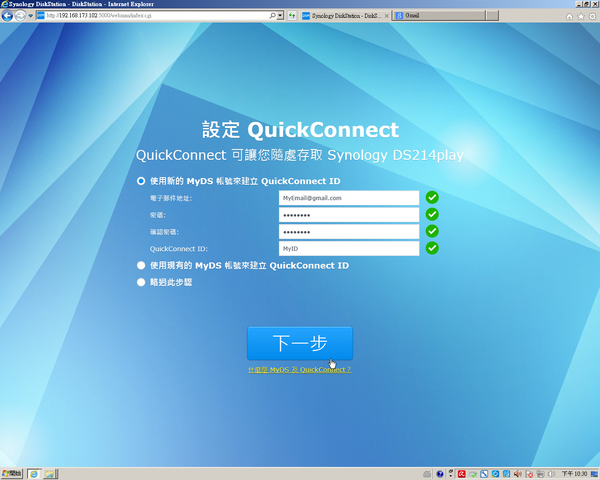Screen dimensions: 600x480
Task: Click the Internet Explorer logo in title bar
Action: pyautogui.click(x=5, y=4)
